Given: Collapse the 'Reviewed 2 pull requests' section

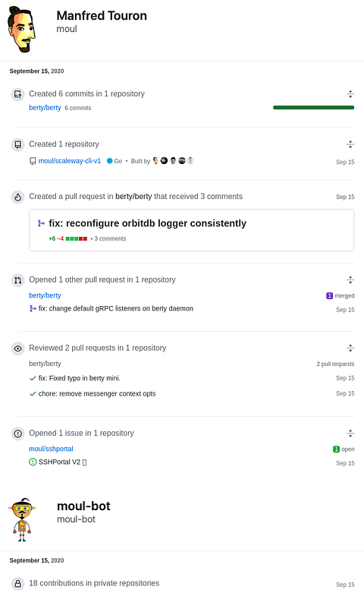Looking at the screenshot, I should pyautogui.click(x=350, y=349).
